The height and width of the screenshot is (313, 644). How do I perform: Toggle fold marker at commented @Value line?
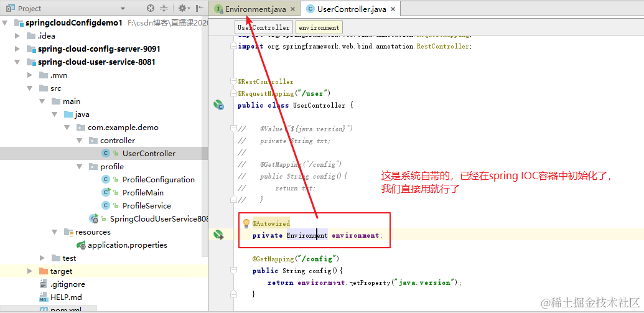234,129
